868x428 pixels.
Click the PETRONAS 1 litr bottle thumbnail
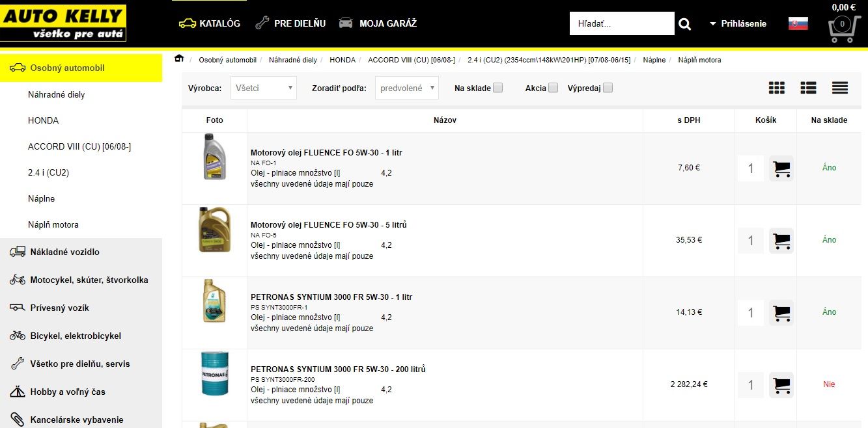click(214, 301)
